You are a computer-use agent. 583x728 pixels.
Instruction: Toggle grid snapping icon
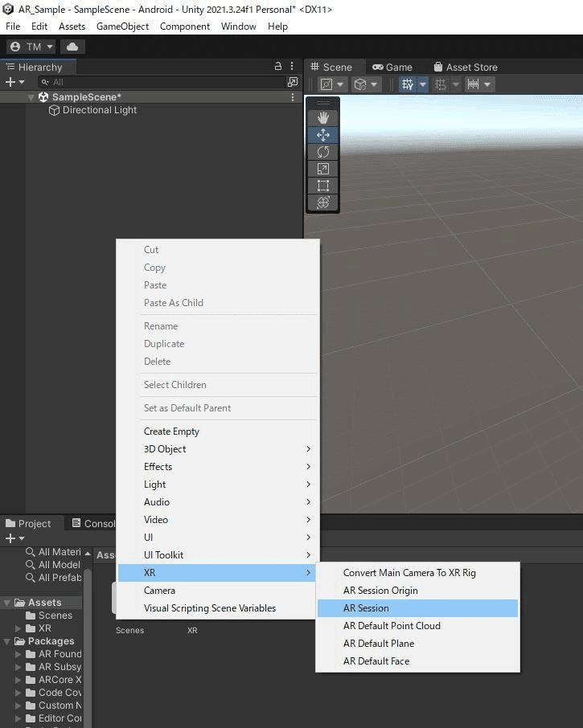tap(441, 84)
